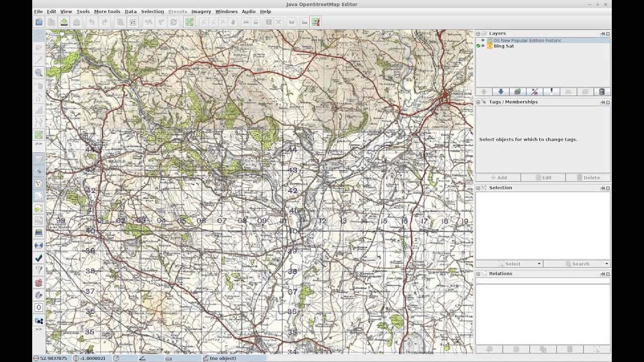This screenshot has height=362, width=644.
Task: Open the View menu
Action: 66,12
